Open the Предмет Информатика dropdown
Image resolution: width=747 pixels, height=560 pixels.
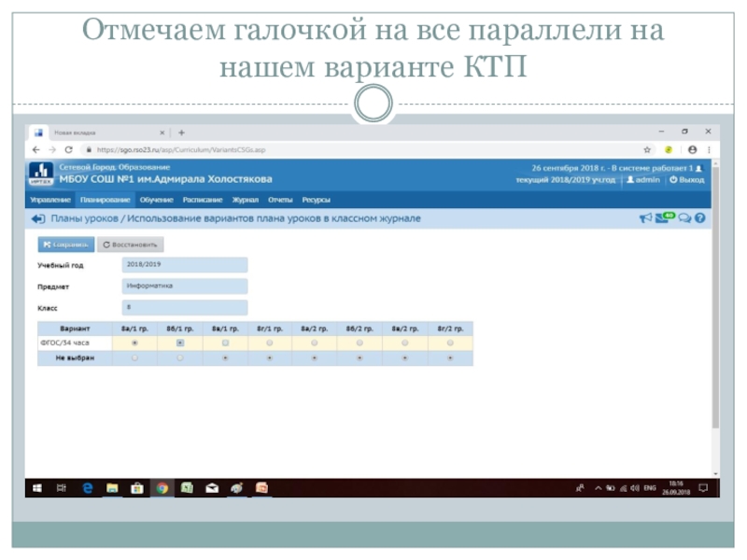point(184,286)
